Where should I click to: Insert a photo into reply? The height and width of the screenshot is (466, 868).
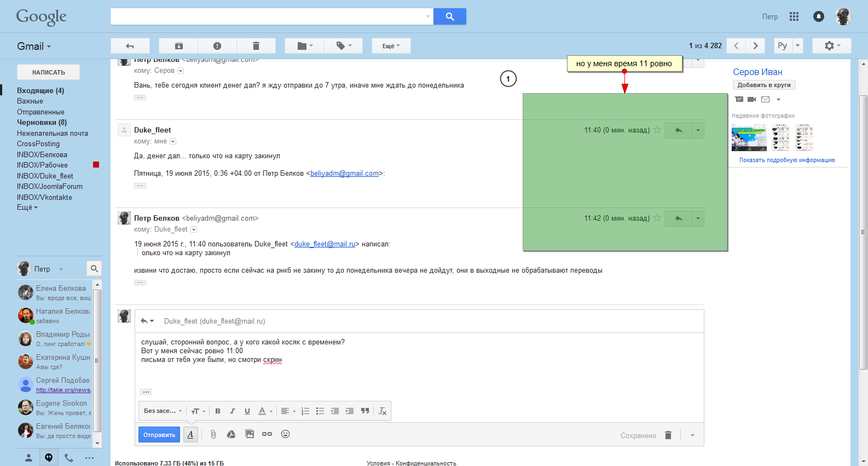pyautogui.click(x=250, y=434)
